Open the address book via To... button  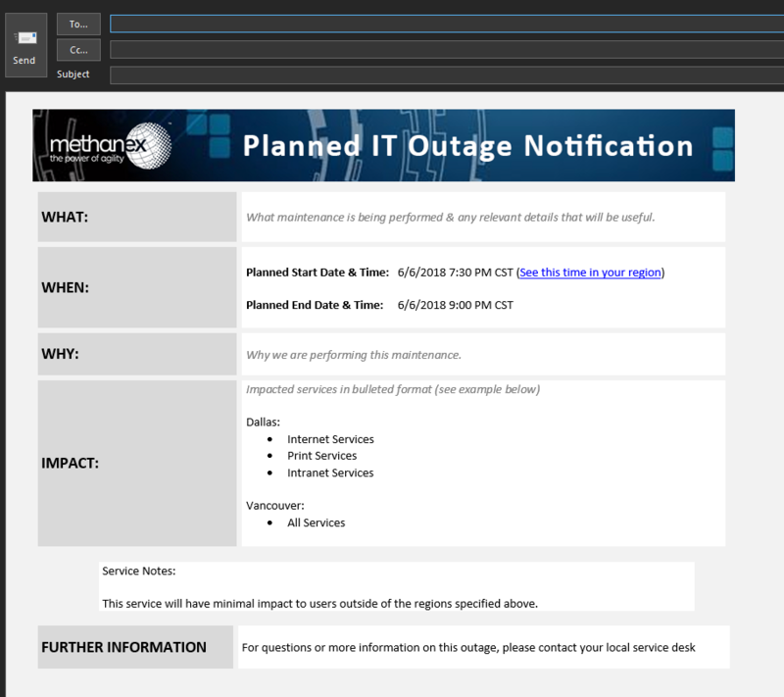[78, 24]
